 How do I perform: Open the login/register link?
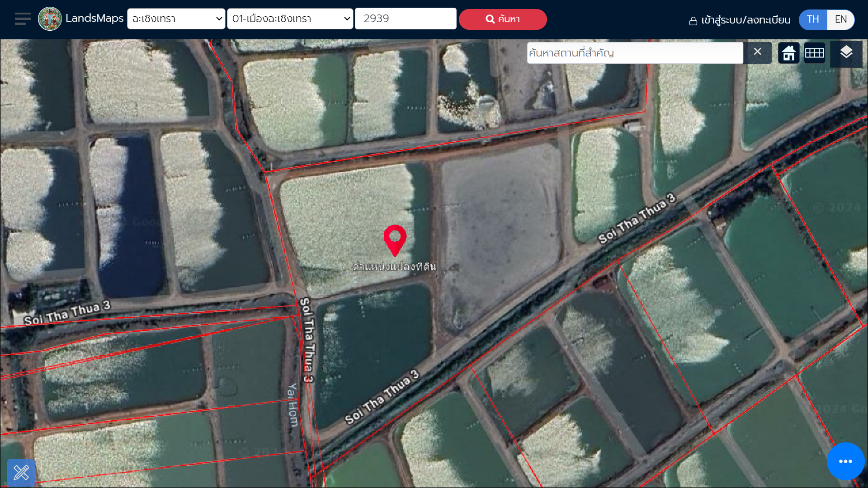pos(746,20)
